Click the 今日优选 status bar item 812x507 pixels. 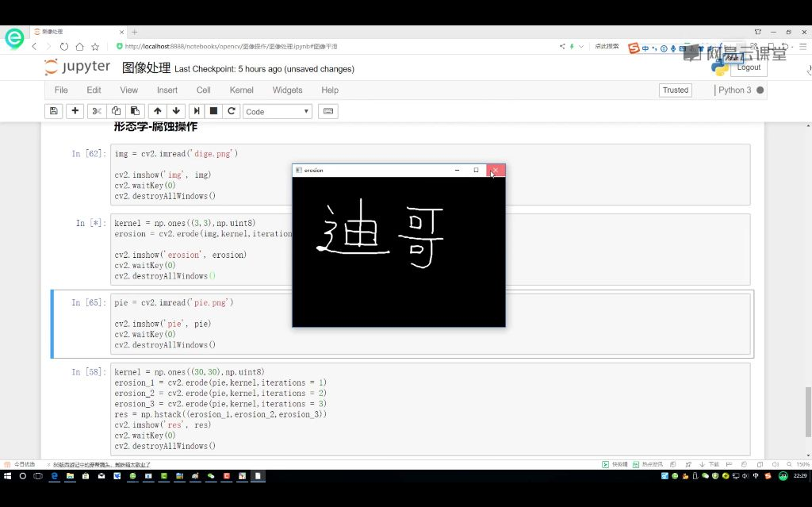(20, 464)
